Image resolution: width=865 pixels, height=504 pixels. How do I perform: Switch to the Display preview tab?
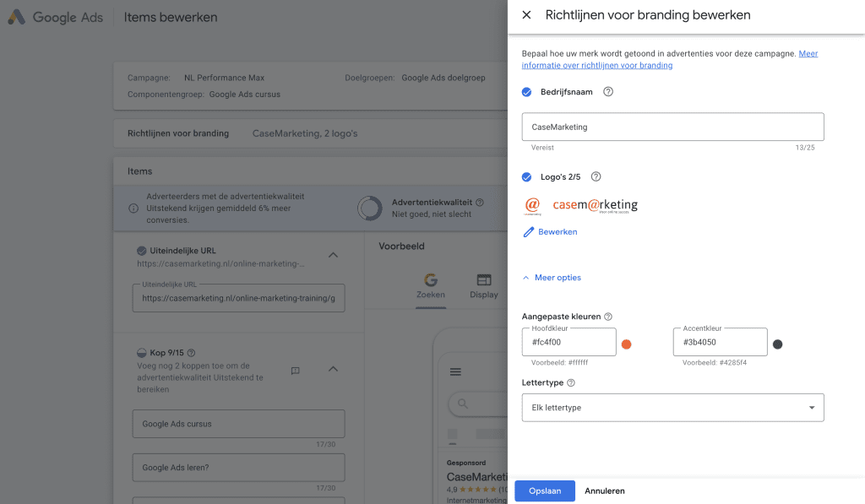click(x=484, y=286)
